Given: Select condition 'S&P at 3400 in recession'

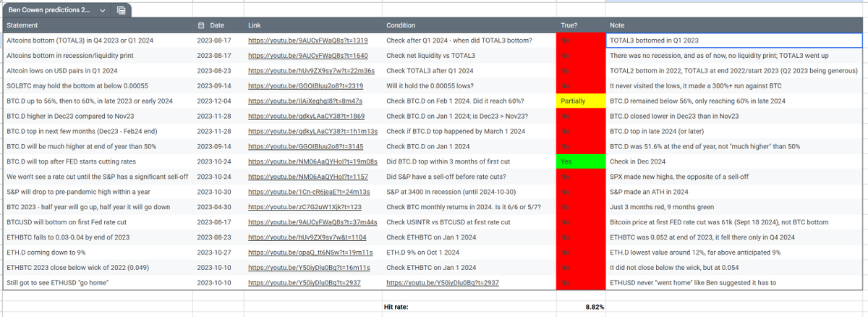Looking at the screenshot, I should point(469,192).
